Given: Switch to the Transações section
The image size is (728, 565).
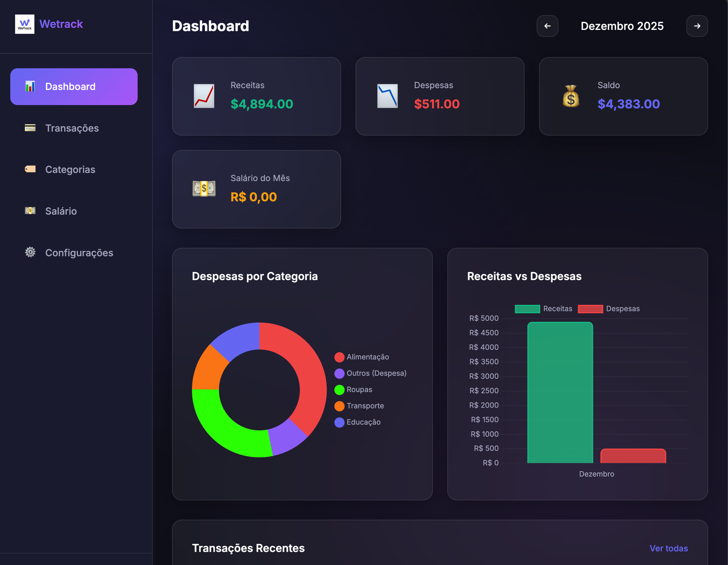Looking at the screenshot, I should click(71, 128).
